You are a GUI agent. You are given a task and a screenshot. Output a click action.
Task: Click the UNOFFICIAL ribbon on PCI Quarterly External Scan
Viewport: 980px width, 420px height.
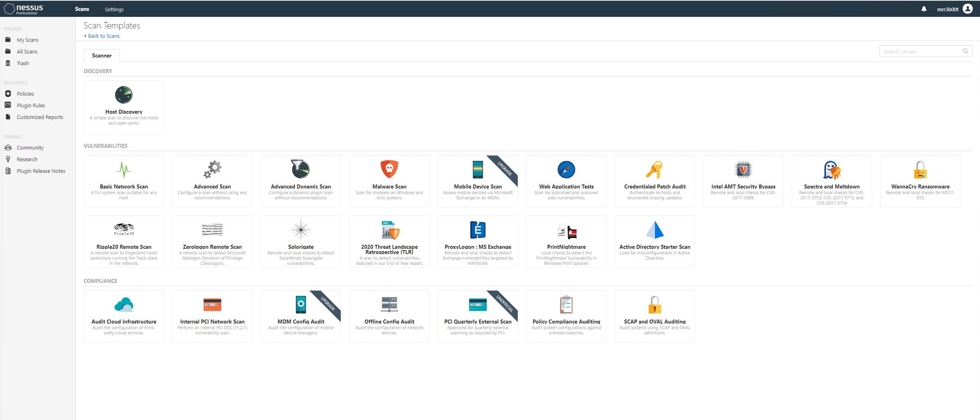pyautogui.click(x=504, y=304)
